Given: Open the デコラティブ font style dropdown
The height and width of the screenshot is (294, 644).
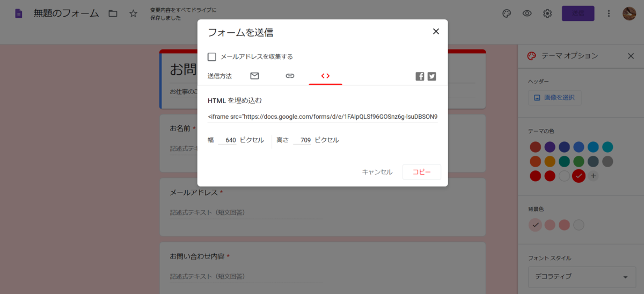Looking at the screenshot, I should coord(581,277).
